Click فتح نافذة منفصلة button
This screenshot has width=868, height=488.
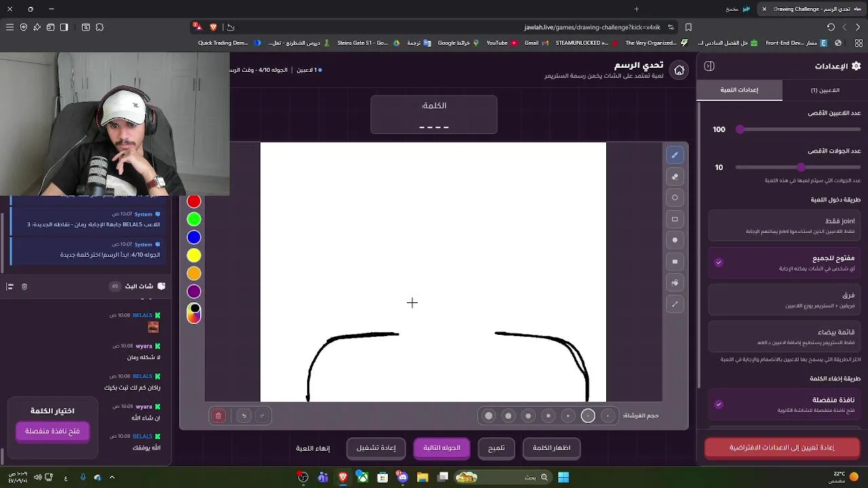coord(52,431)
